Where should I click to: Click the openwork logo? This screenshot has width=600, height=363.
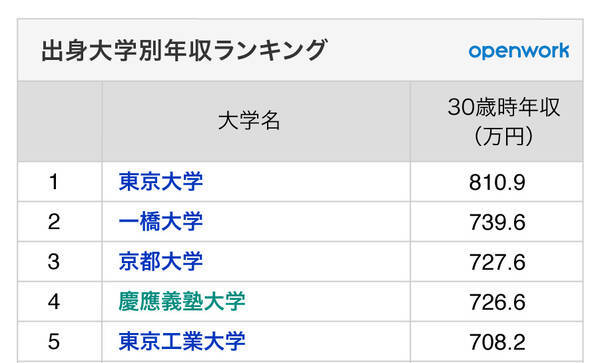click(518, 51)
